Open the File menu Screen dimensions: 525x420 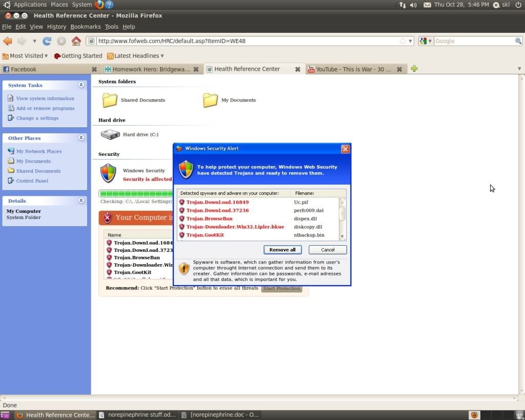[x=7, y=27]
